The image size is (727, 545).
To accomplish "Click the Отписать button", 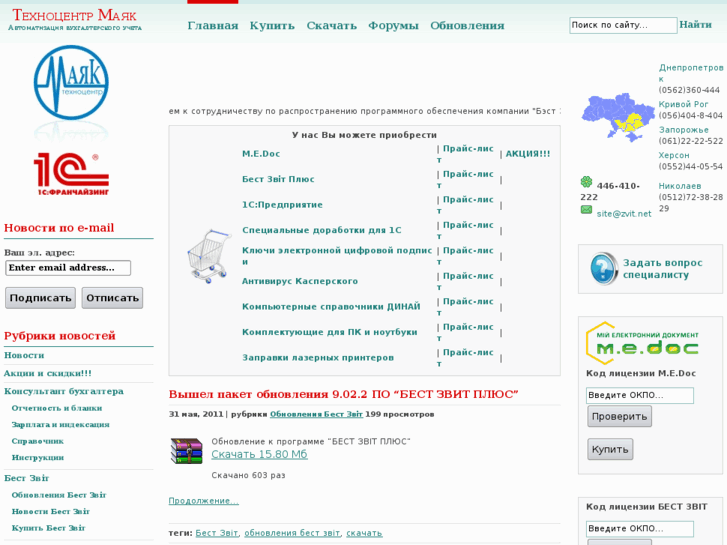I will pos(112,298).
